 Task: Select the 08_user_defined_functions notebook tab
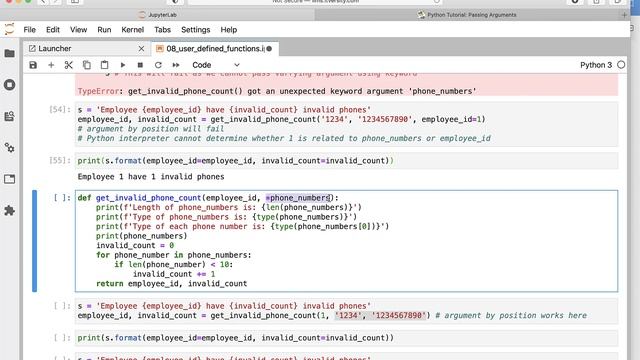[215, 49]
